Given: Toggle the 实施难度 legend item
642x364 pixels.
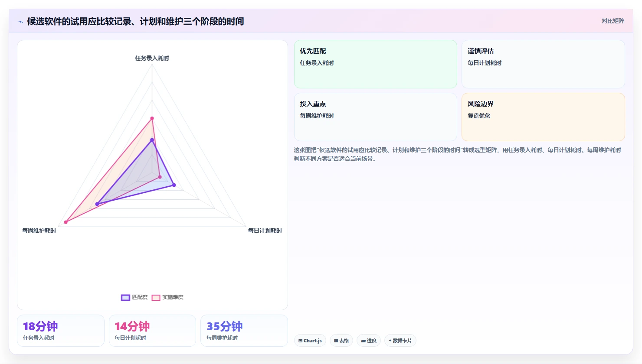Looking at the screenshot, I should [x=167, y=297].
